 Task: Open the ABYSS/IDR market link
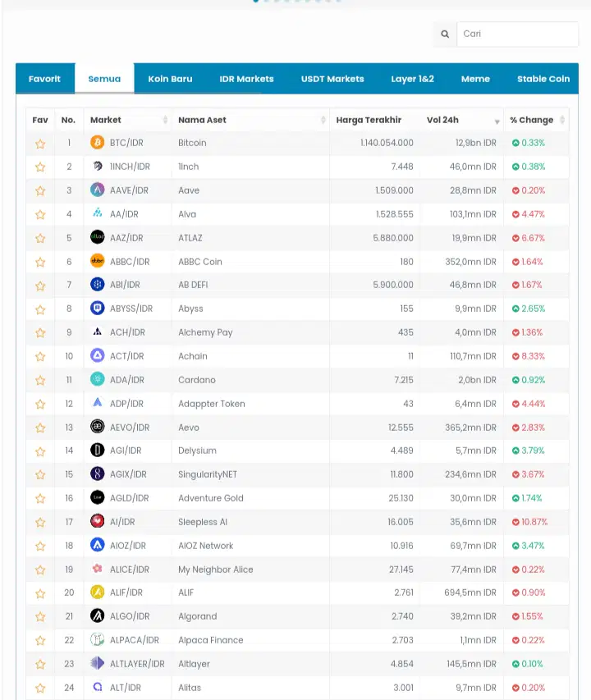(x=131, y=309)
